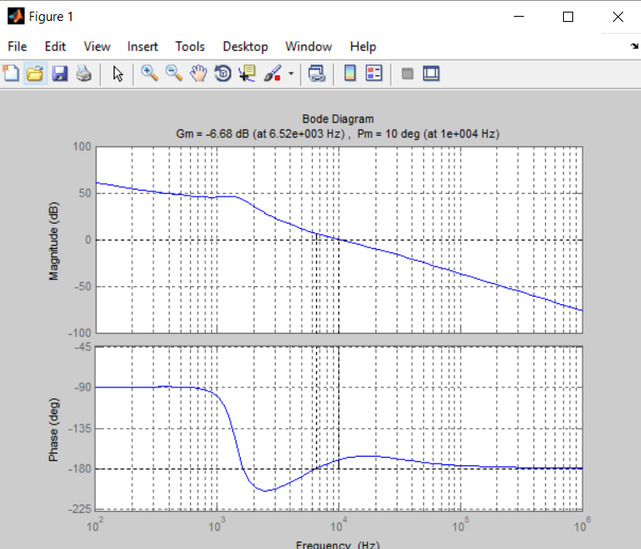Insert a colorbar using the toolbar icon
The width and height of the screenshot is (641, 549).
pyautogui.click(x=350, y=73)
